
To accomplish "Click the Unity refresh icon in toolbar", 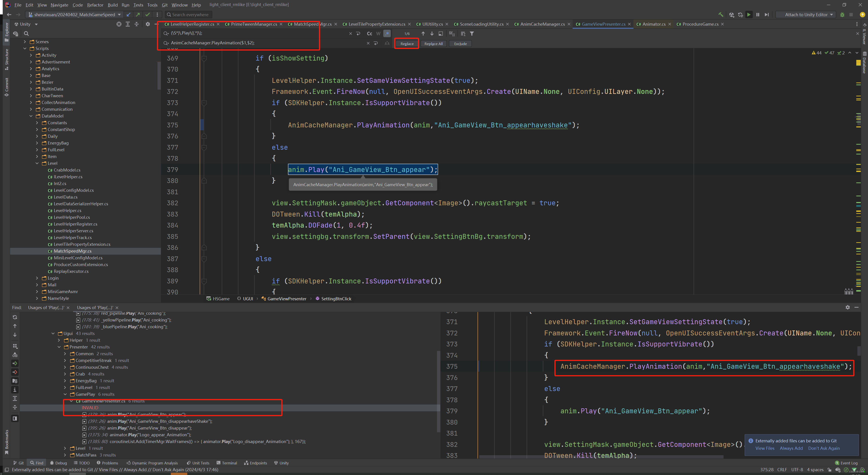I will pyautogui.click(x=740, y=14).
